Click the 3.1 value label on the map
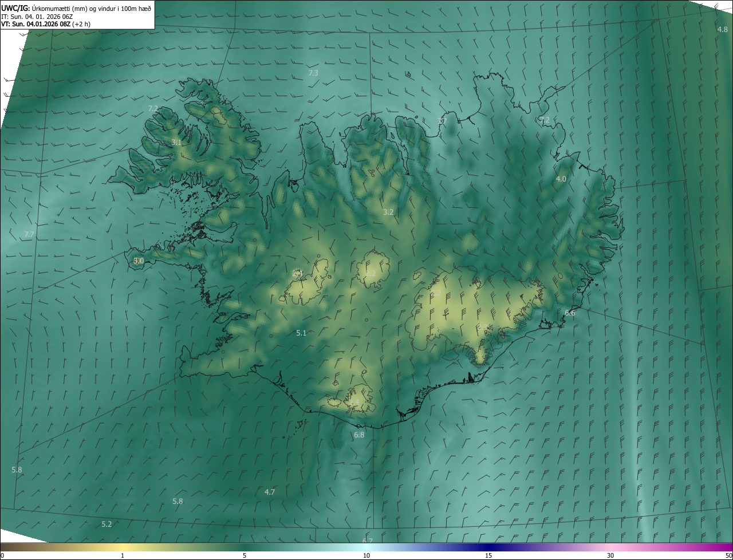 pyautogui.click(x=176, y=143)
